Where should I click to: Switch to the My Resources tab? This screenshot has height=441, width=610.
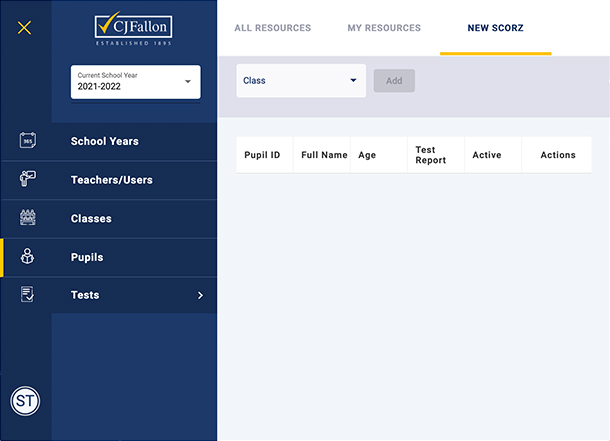[x=384, y=28]
